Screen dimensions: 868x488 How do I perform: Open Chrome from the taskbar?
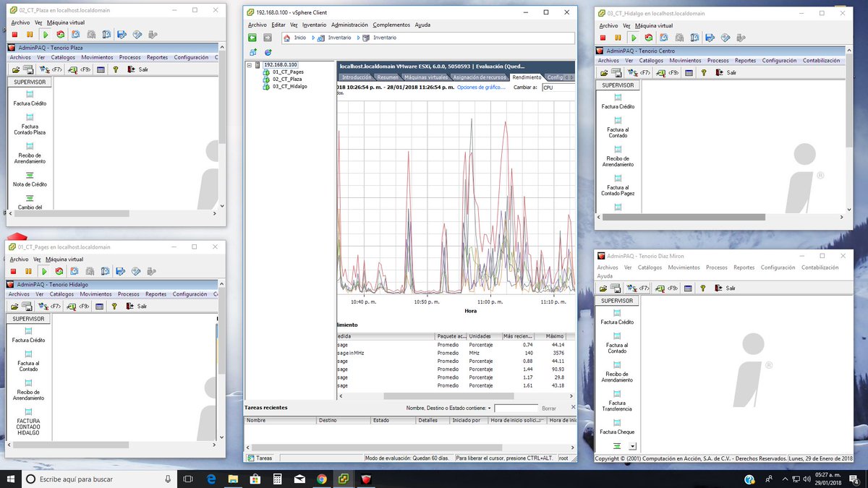pos(321,479)
